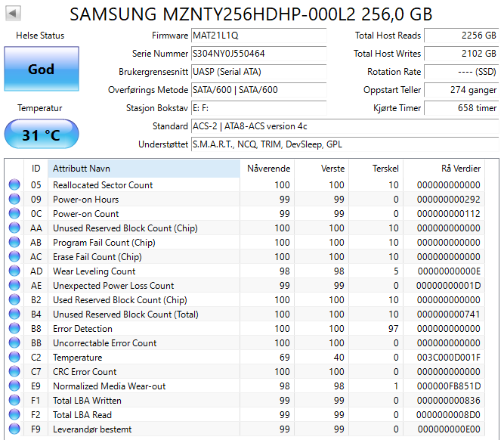Select the drive letter field E: F:
The height and width of the screenshot is (440, 504).
(x=258, y=108)
